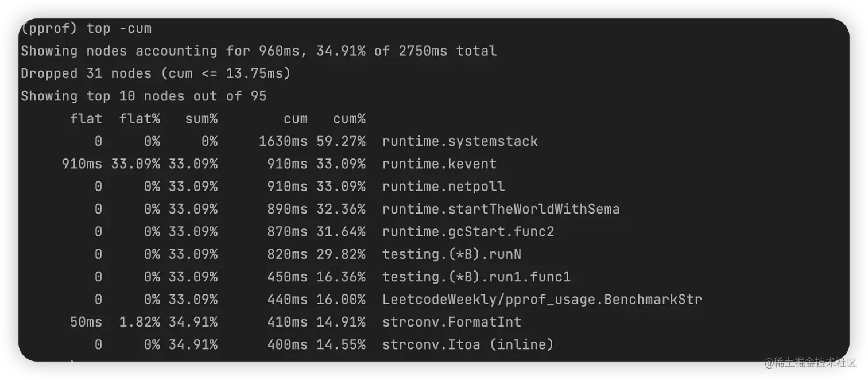Click the "Dropped 31 nodes" line

pyautogui.click(x=156, y=73)
